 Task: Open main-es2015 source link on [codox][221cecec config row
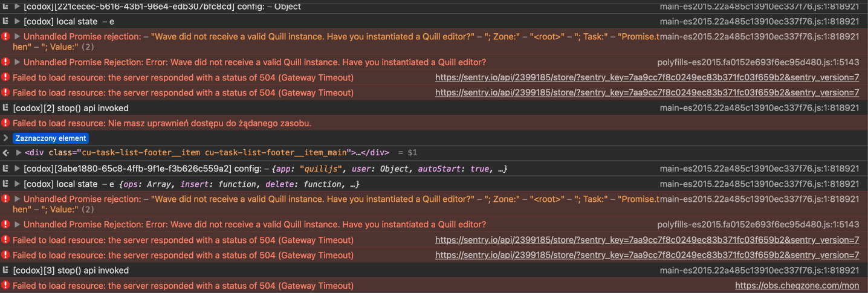click(759, 7)
